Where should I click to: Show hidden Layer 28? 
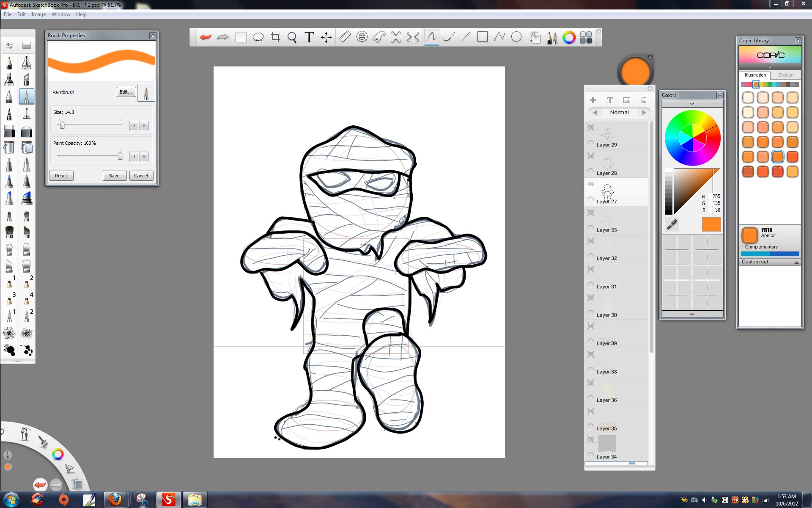coord(591,156)
